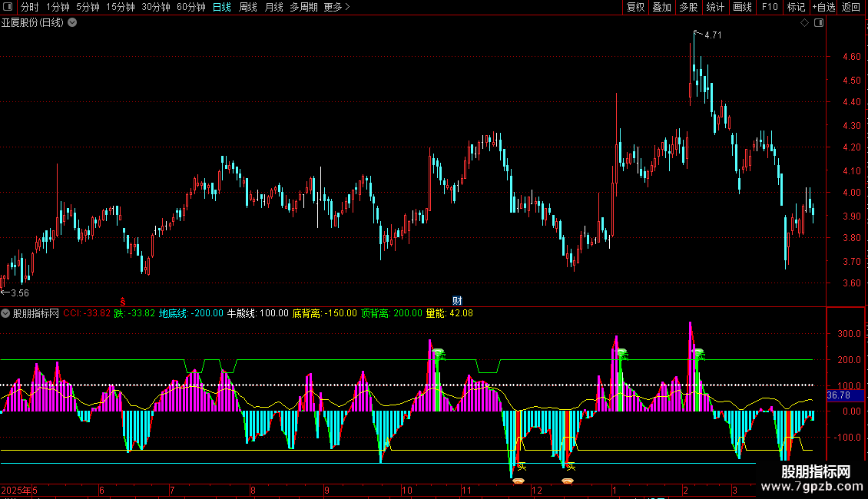Screen dimensions: 868x499
Task: Select the 60分钟 period tab
Action: (191, 7)
